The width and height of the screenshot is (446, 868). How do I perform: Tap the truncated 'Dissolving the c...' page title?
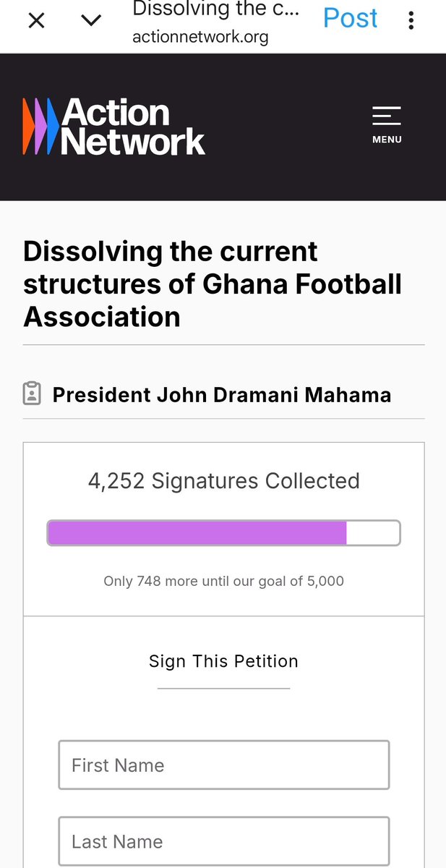coord(215,9)
